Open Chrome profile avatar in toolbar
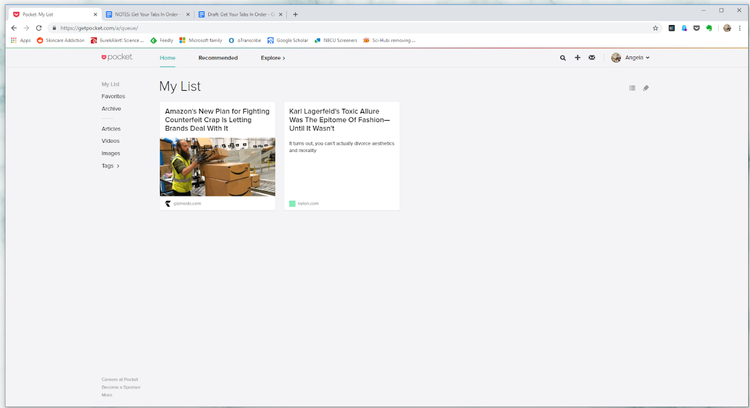The height and width of the screenshot is (408, 750). click(x=727, y=28)
